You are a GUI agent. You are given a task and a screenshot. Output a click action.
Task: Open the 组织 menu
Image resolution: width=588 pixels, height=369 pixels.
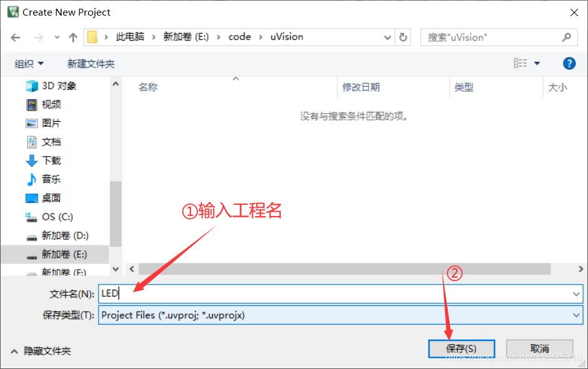pos(29,64)
